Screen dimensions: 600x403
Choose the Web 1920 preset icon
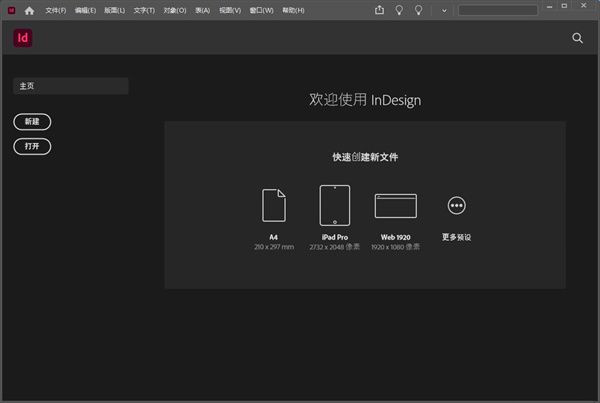point(396,206)
